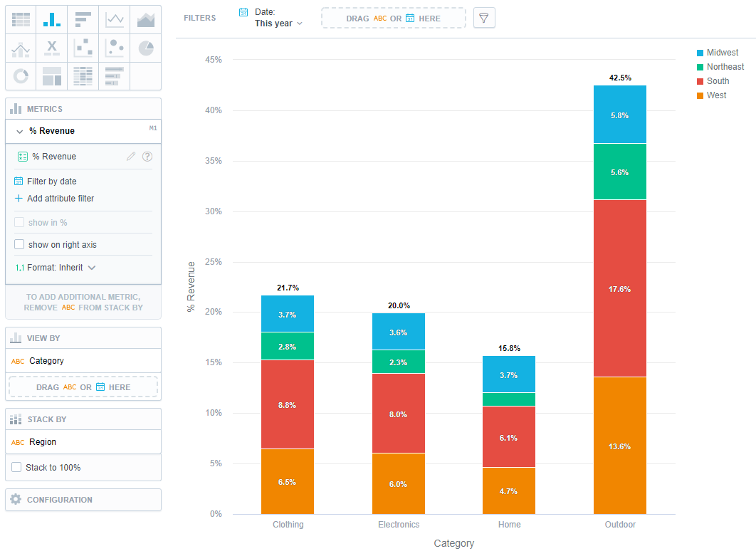Tick the show in % checkbox

(19, 222)
